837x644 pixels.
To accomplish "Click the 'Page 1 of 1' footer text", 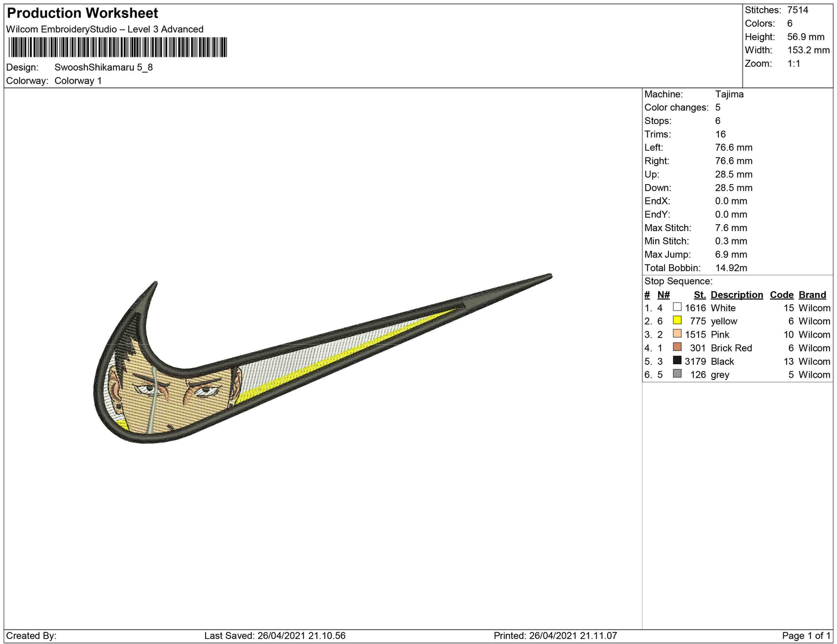I will click(x=807, y=636).
